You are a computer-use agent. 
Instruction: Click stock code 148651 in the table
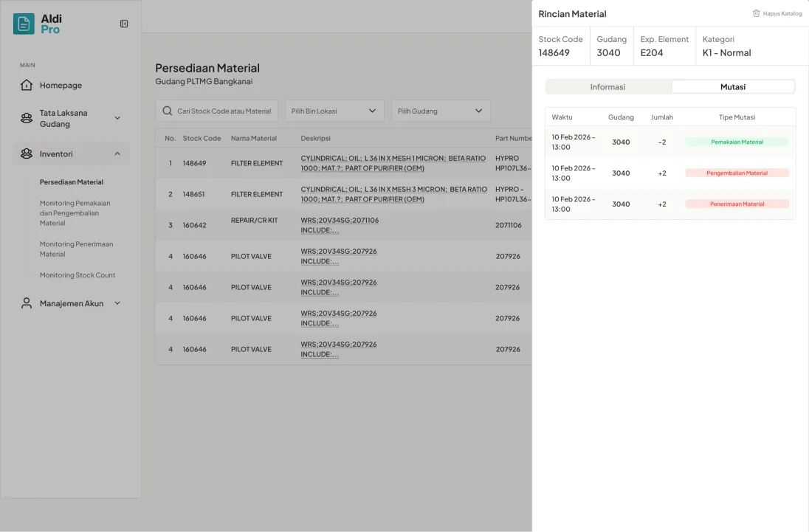tap(193, 194)
